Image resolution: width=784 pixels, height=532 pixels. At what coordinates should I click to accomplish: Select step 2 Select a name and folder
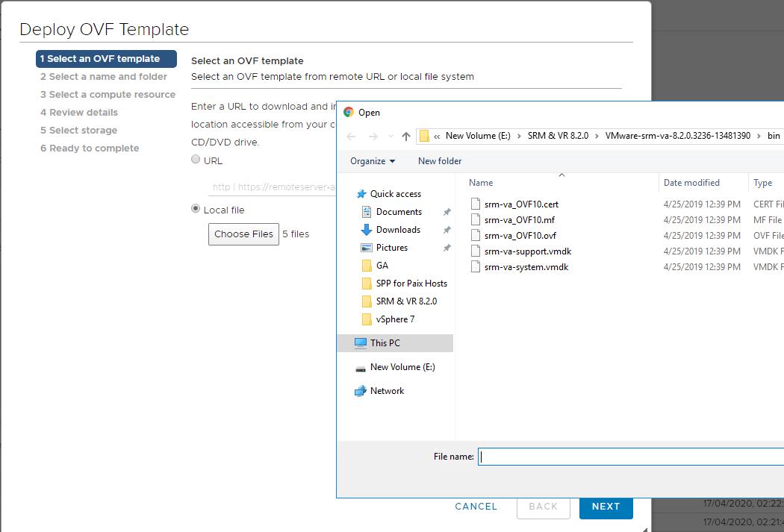tap(104, 77)
